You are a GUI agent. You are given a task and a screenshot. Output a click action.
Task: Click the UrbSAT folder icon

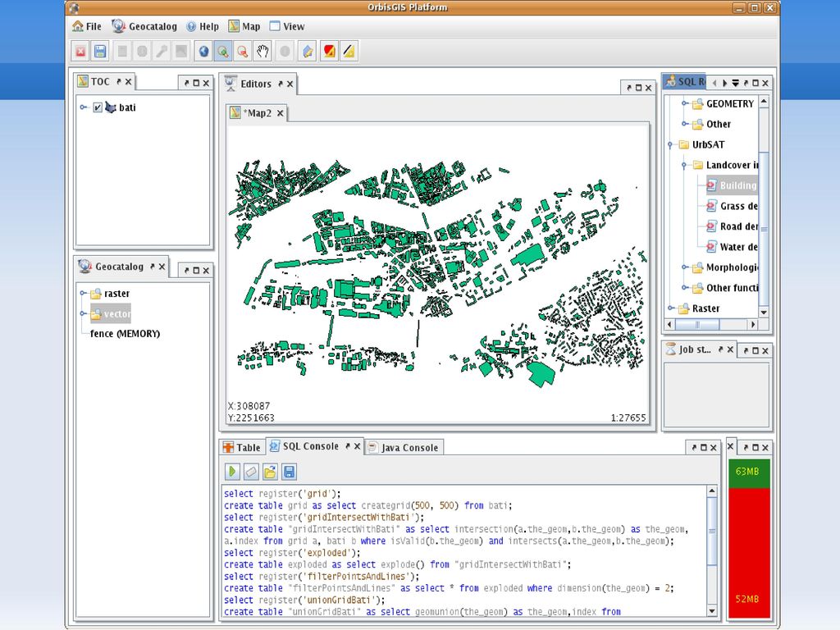point(683,144)
